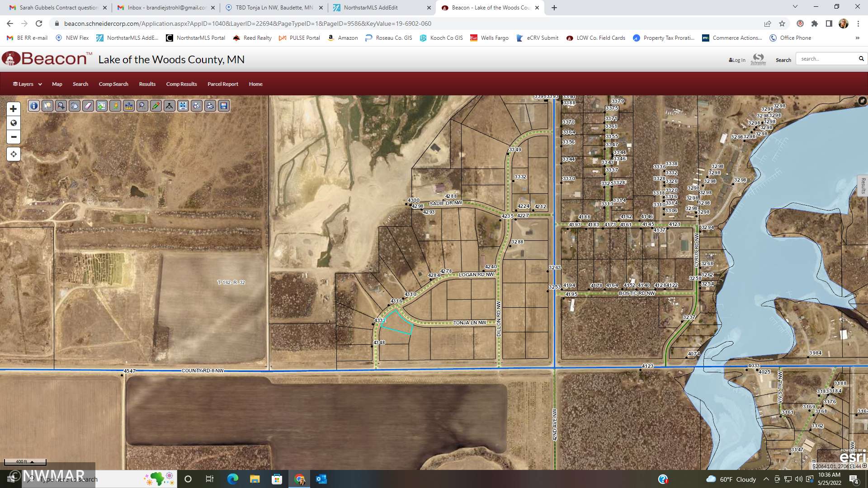The height and width of the screenshot is (488, 868).
Task: Open the Roseau Co. GIS bookmark
Action: [389, 38]
